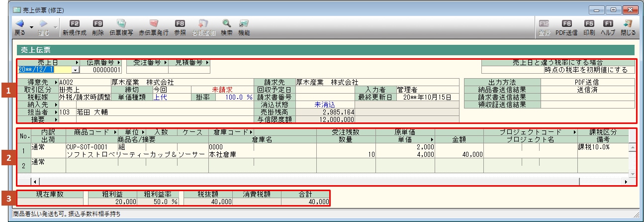Click the 伝票番号 header button

pos(103,63)
